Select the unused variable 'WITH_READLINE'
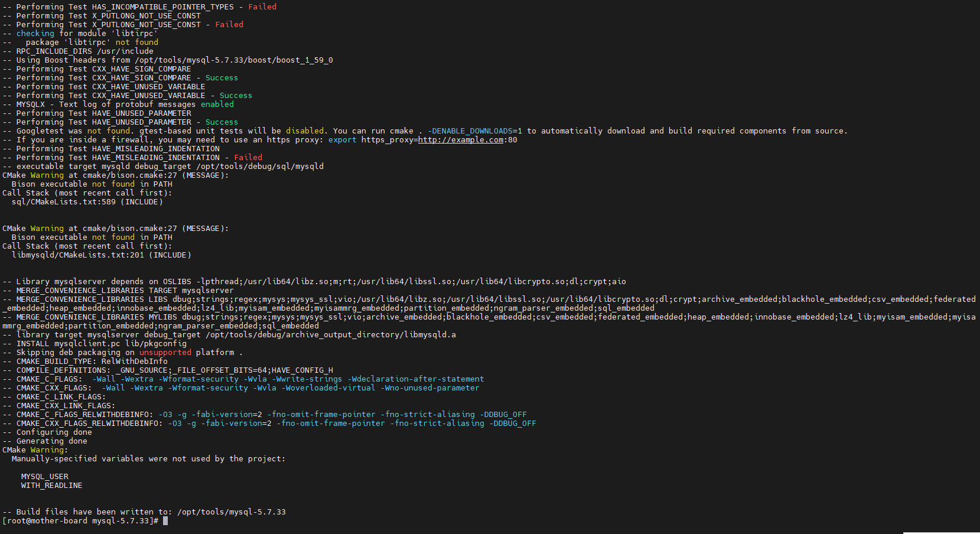 tap(52, 486)
